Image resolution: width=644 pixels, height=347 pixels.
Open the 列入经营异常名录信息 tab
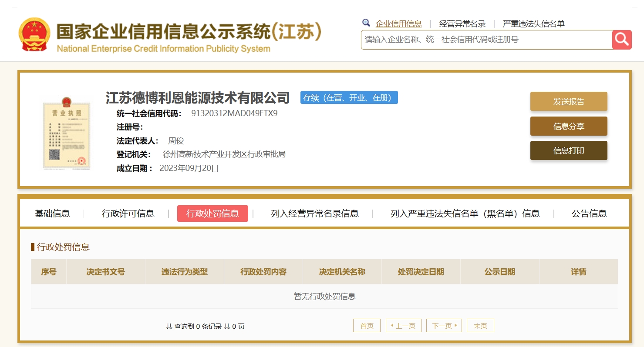(x=315, y=214)
